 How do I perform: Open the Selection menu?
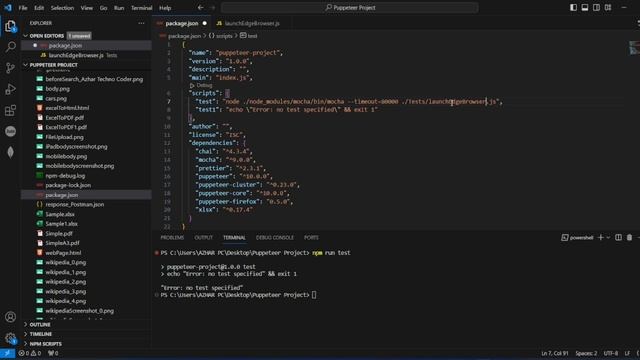62,8
